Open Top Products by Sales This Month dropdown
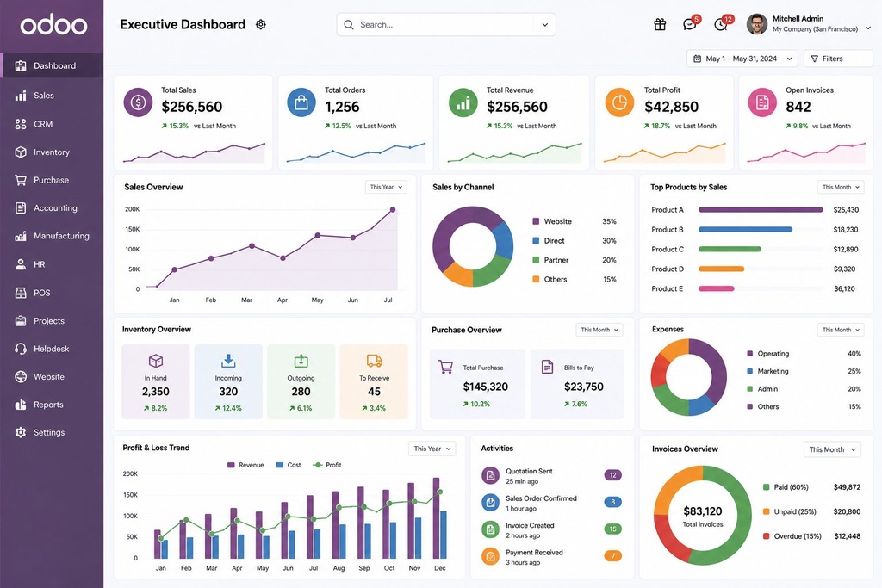882x588 pixels. click(841, 187)
